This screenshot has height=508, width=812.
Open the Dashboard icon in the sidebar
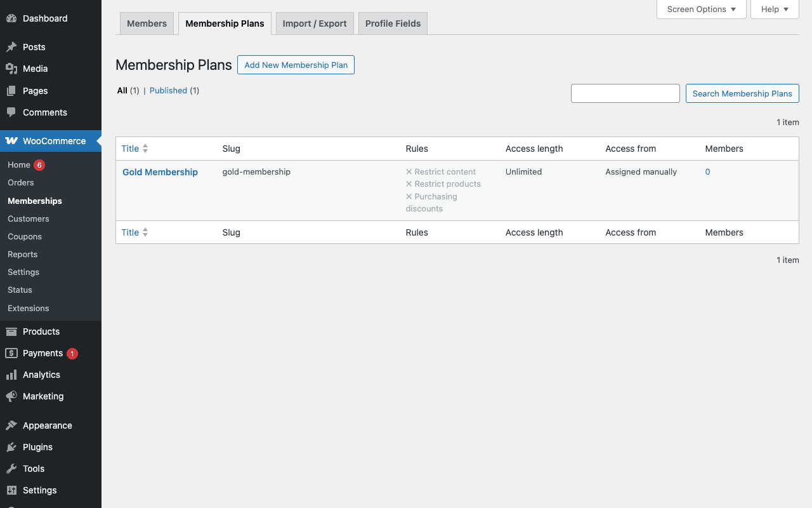[x=11, y=18]
